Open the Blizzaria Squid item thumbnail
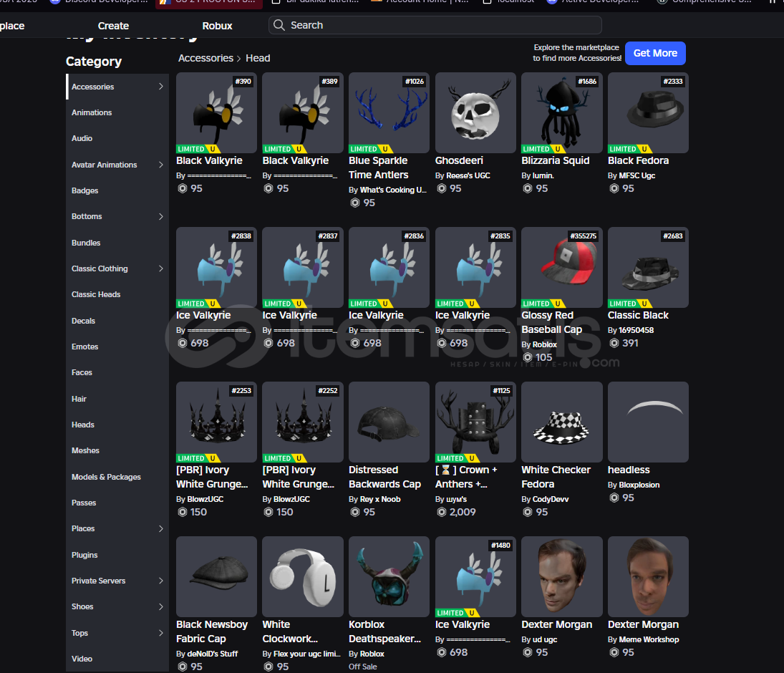 [562, 112]
